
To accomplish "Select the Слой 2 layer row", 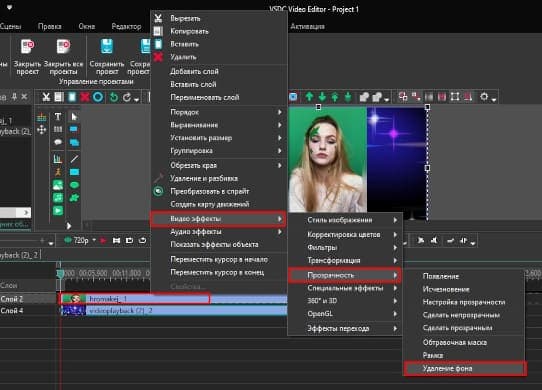I will [x=28, y=299].
